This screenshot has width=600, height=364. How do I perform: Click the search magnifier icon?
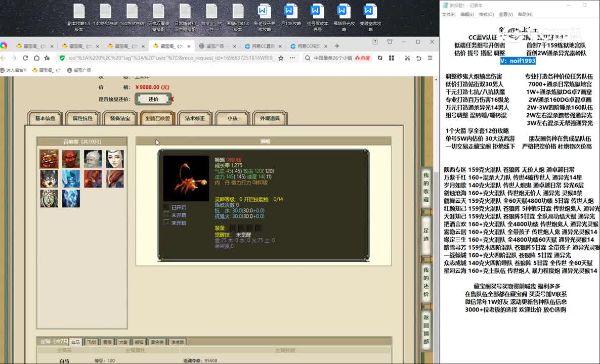[308, 58]
